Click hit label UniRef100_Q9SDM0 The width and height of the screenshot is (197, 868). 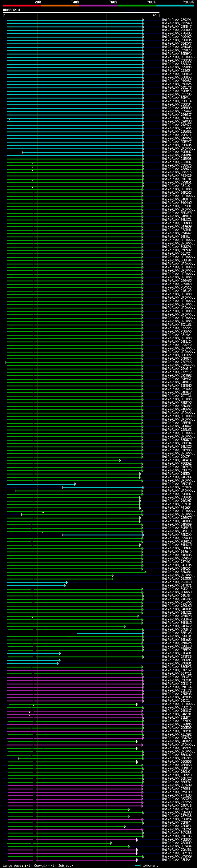[177, 67]
